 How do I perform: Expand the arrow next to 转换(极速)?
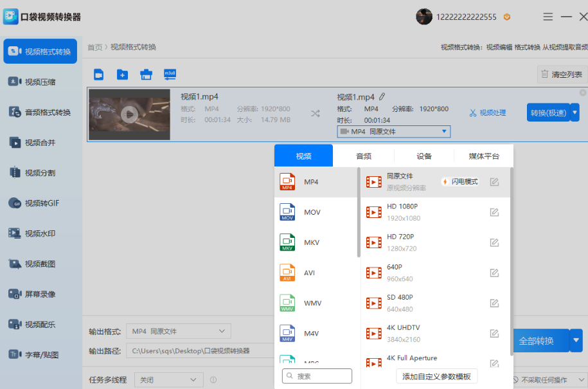click(575, 113)
